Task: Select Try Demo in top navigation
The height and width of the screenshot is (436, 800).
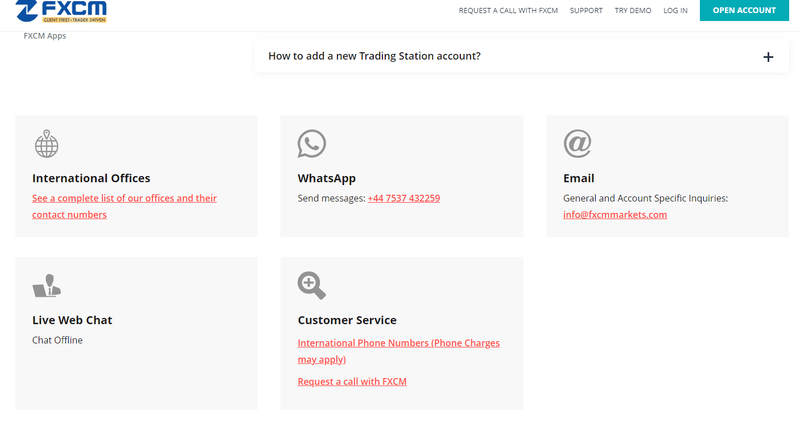Action: pos(632,11)
